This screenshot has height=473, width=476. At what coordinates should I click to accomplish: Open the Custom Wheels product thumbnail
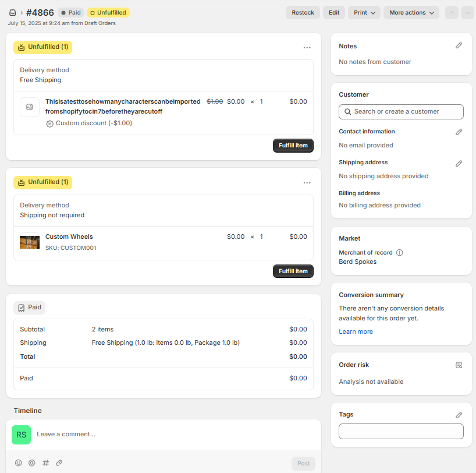(x=30, y=242)
